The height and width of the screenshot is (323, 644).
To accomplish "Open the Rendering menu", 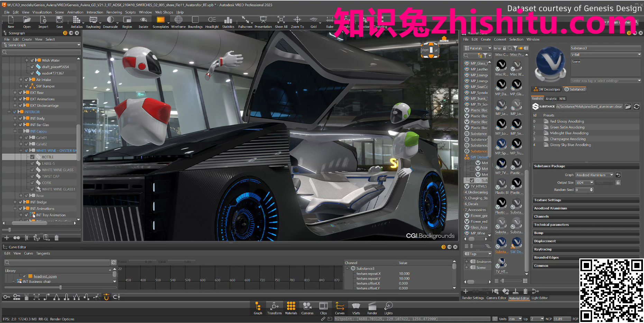I will pos(114,12).
